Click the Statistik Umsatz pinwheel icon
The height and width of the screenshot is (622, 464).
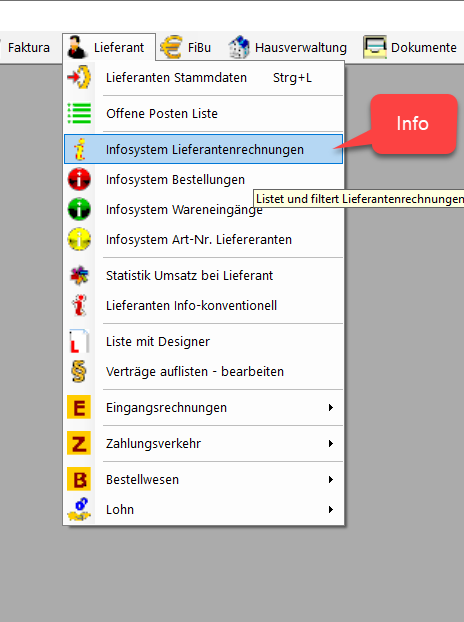coord(79,275)
